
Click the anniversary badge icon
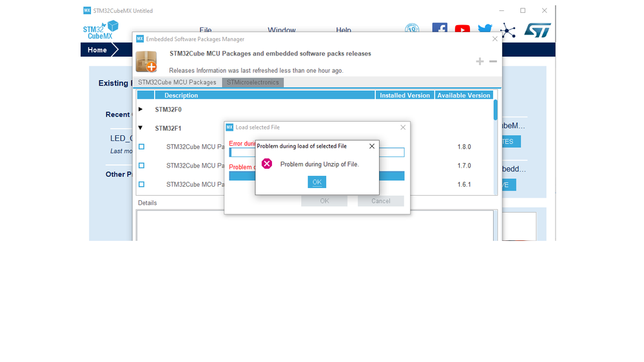412,28
